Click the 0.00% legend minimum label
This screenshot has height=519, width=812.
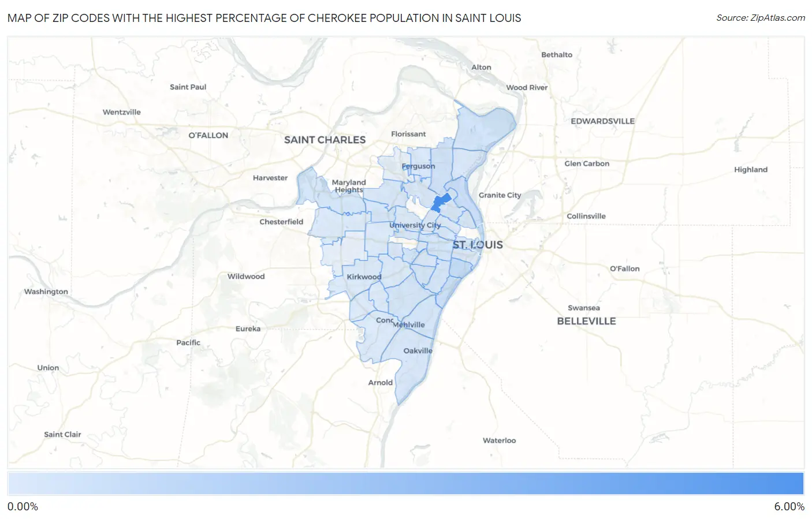pyautogui.click(x=23, y=507)
